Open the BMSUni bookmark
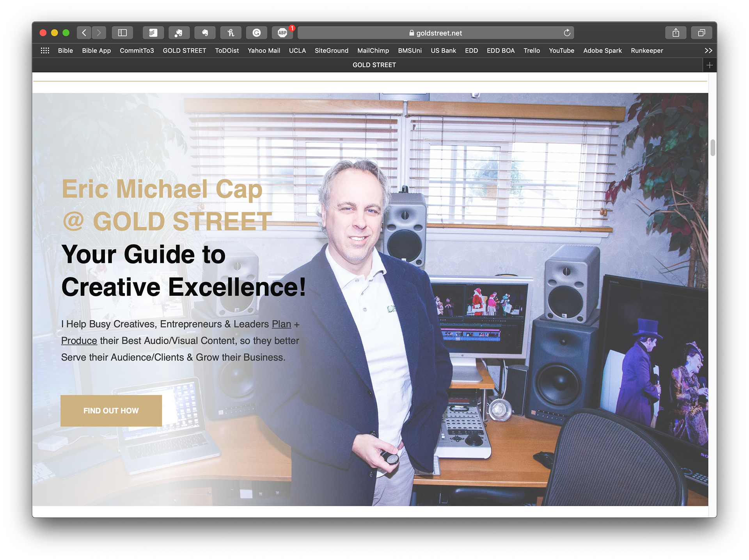The width and height of the screenshot is (749, 560). [410, 50]
